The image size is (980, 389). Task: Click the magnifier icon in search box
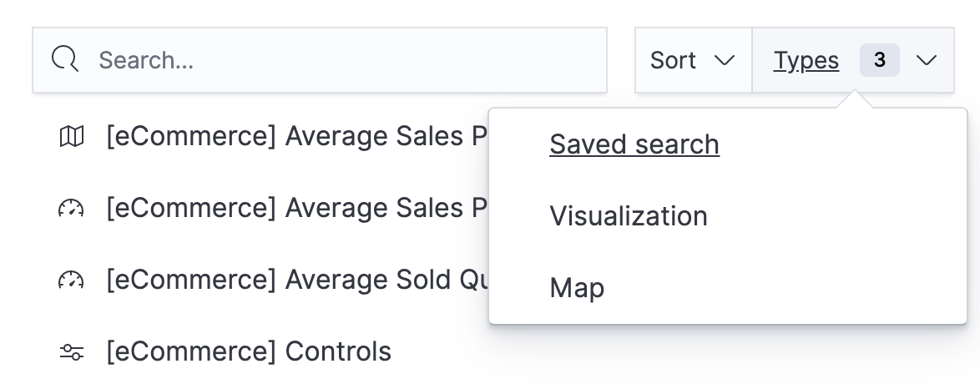[x=65, y=60]
